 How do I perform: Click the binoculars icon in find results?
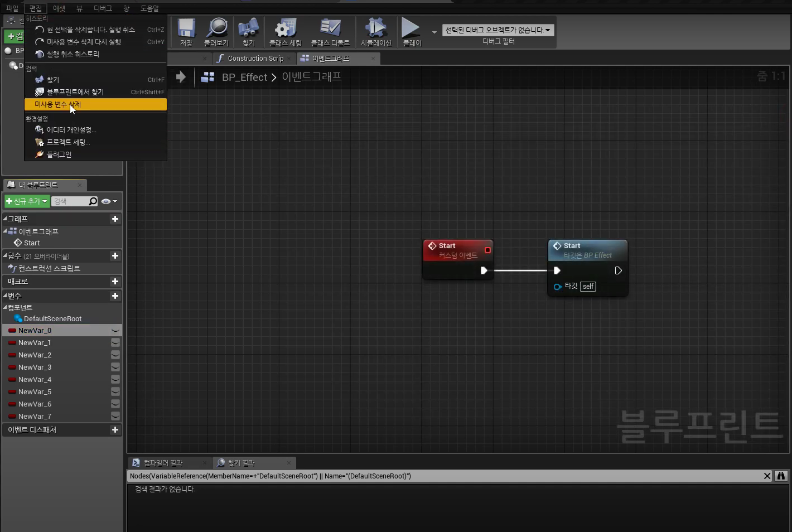(781, 476)
